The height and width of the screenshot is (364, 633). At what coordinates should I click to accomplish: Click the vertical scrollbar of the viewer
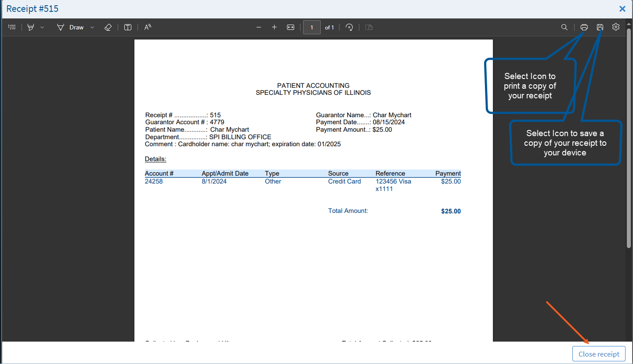[x=629, y=132]
